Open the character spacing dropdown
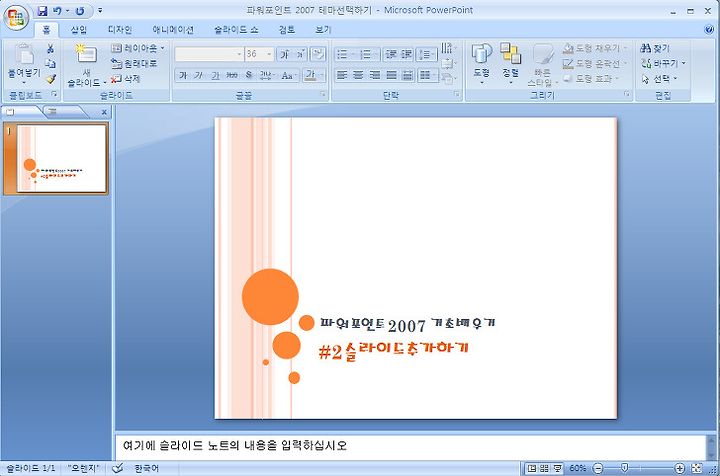The height and width of the screenshot is (476, 720). click(x=266, y=75)
